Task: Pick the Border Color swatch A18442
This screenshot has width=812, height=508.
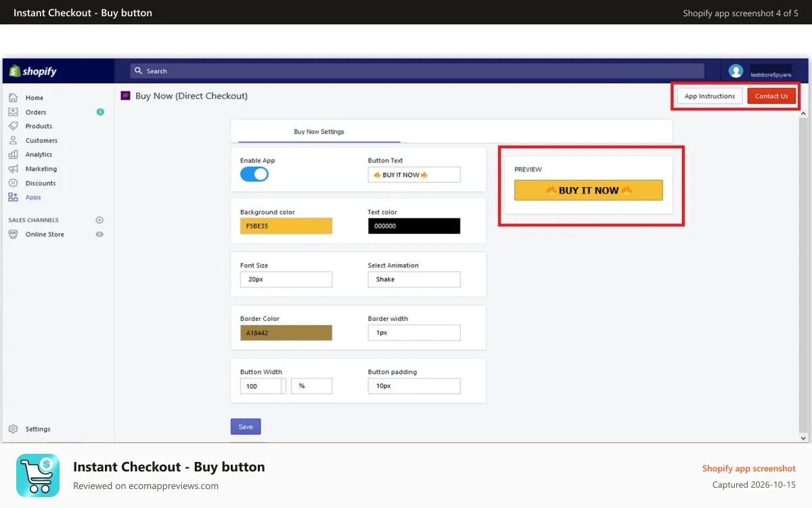Action: [x=286, y=333]
